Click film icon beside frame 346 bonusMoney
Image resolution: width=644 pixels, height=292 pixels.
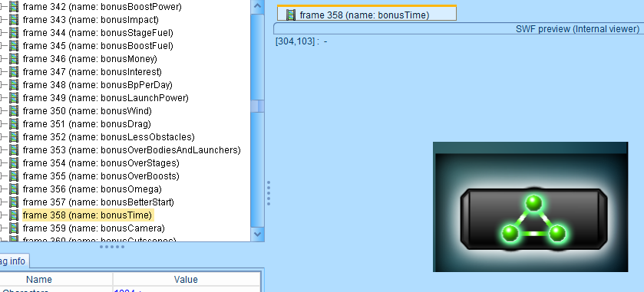[x=14, y=59]
